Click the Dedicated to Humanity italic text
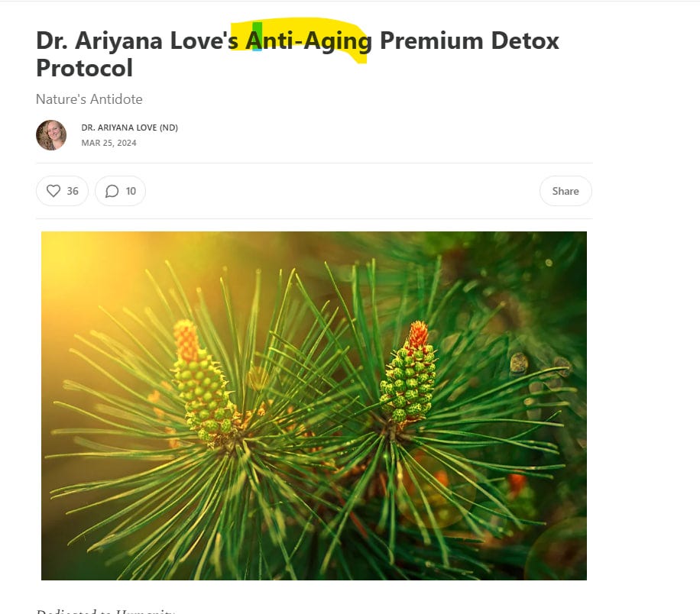700x614 pixels. click(105, 611)
